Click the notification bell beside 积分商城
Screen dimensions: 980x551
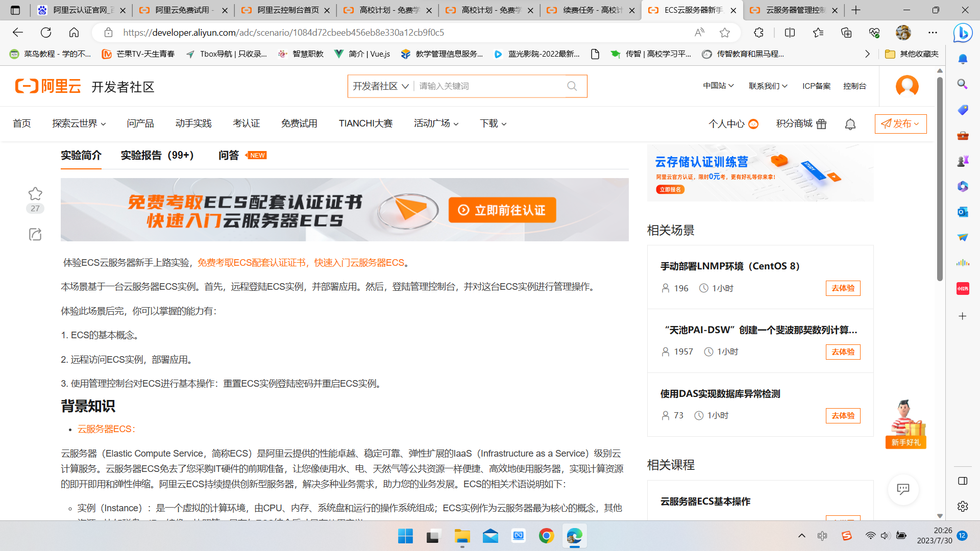pos(850,124)
